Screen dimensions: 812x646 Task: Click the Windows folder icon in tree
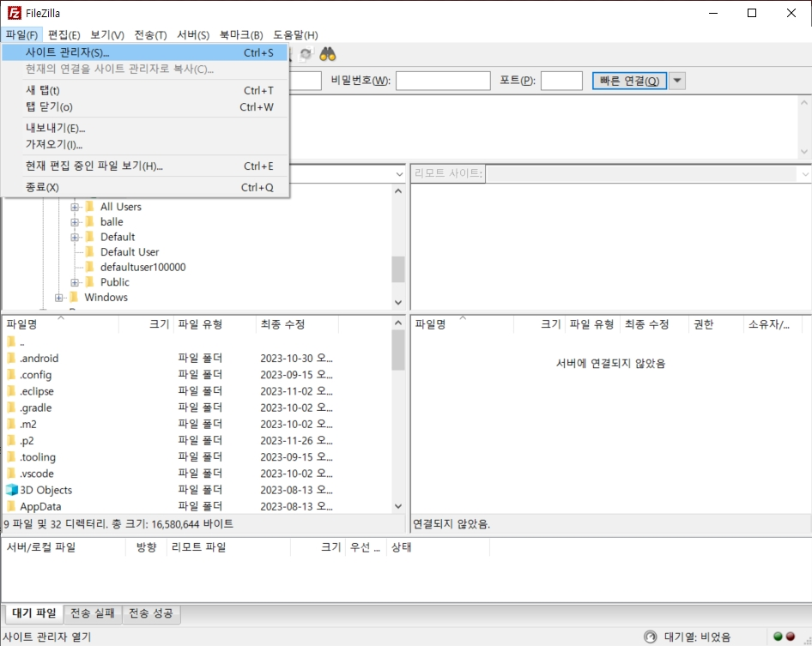point(74,297)
